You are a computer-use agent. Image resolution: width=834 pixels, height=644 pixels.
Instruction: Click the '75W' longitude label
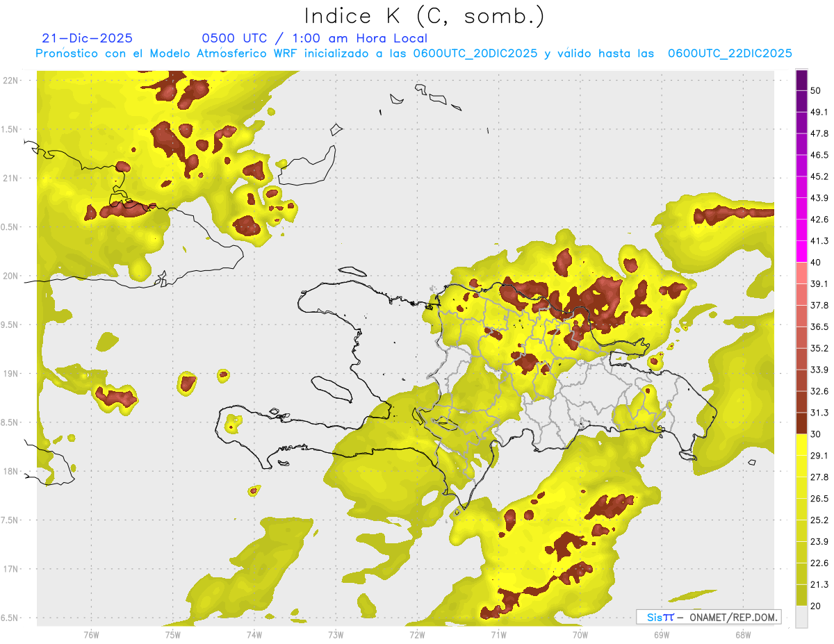click(x=172, y=634)
